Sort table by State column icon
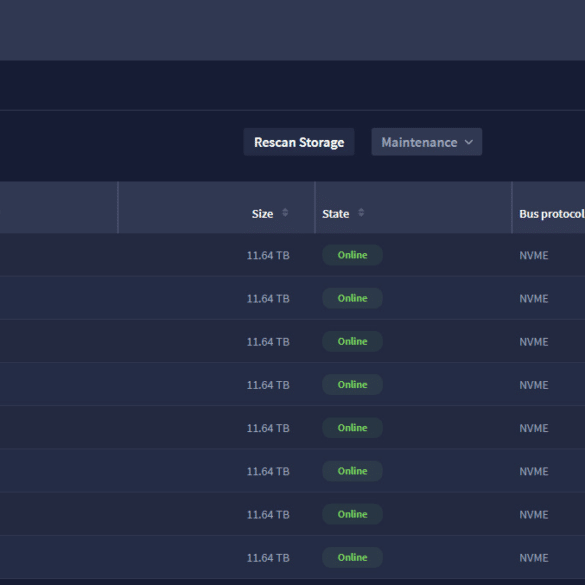 [x=361, y=213]
